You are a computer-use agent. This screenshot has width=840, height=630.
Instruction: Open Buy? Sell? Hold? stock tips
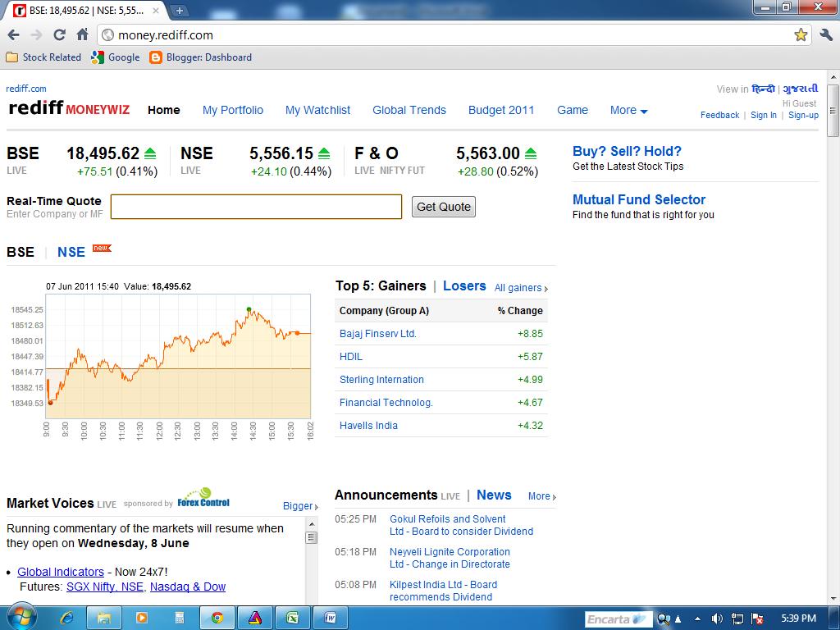click(627, 151)
